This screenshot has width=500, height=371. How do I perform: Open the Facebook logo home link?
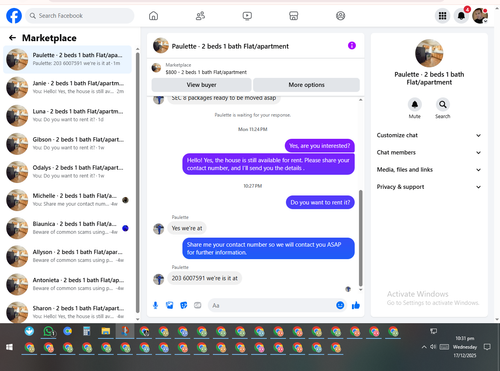click(14, 16)
